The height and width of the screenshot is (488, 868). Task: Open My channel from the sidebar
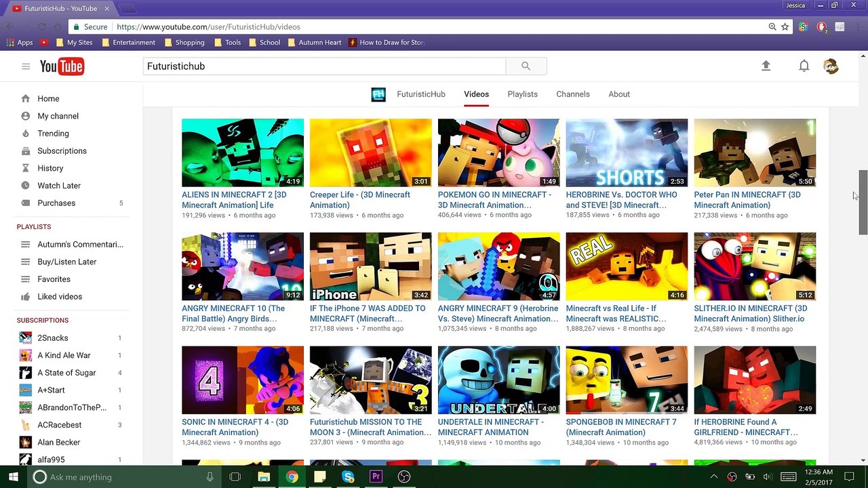(x=58, y=117)
